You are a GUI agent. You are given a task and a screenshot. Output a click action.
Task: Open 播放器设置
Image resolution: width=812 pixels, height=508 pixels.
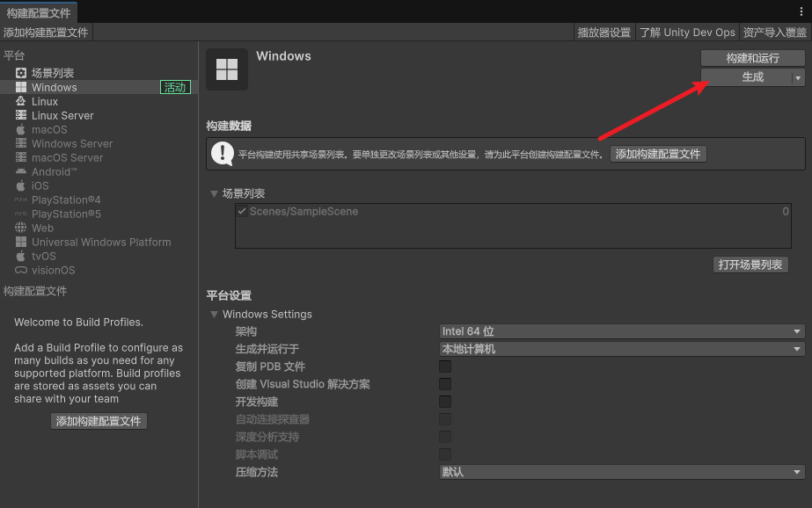[x=604, y=32]
